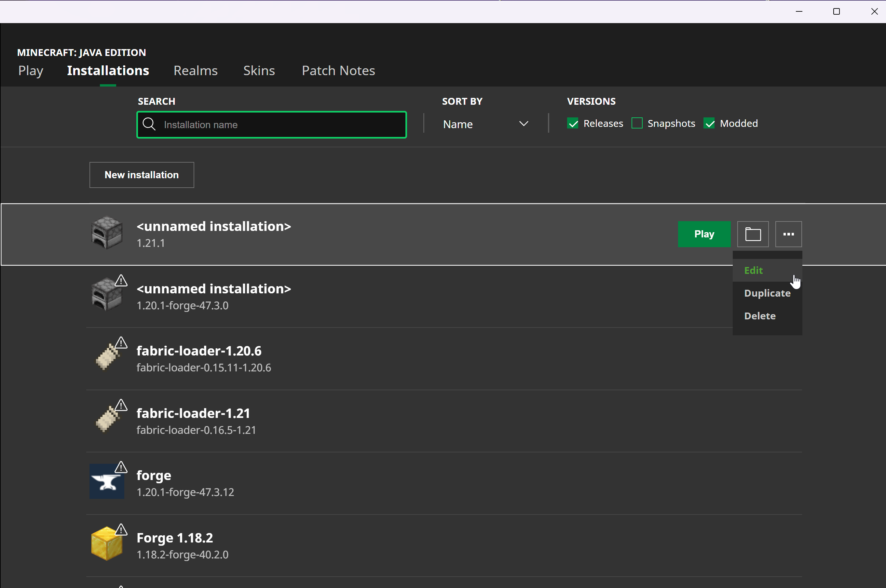
Task: Click the Forge 1.18.2 gold block icon
Action: click(107, 543)
